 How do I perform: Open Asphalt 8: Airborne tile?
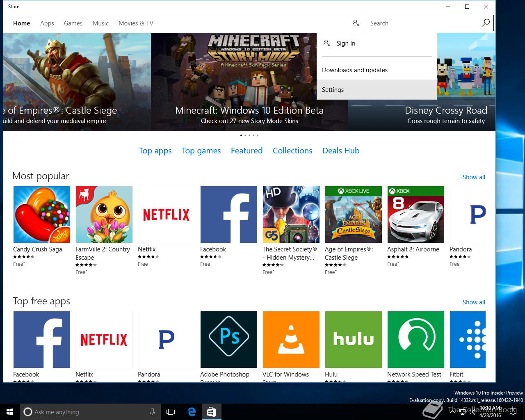(x=416, y=215)
